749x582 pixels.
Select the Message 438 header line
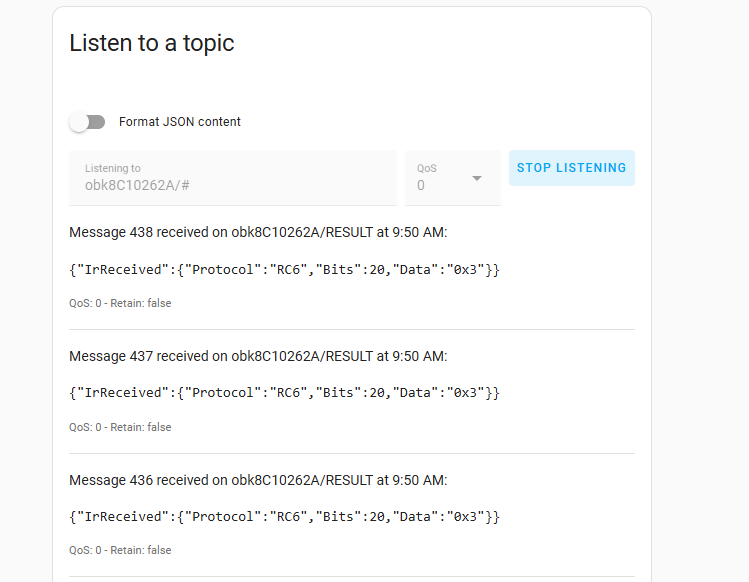[x=258, y=232]
